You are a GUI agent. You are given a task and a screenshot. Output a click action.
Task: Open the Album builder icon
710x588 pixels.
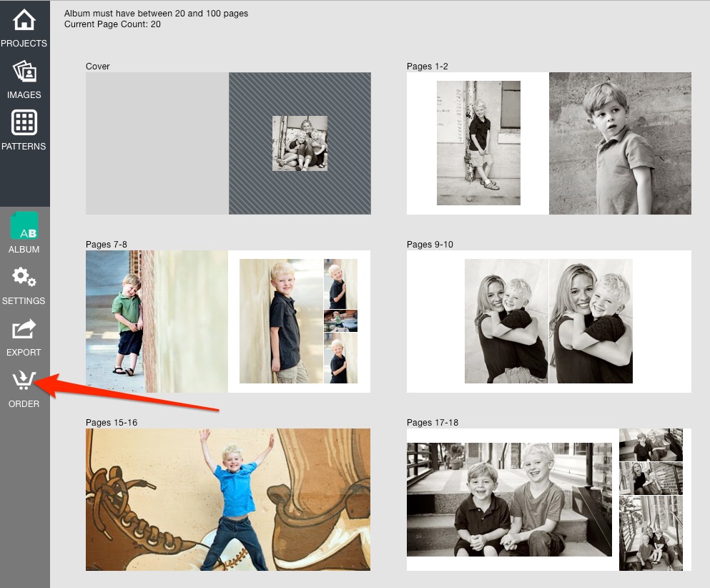pyautogui.click(x=24, y=225)
